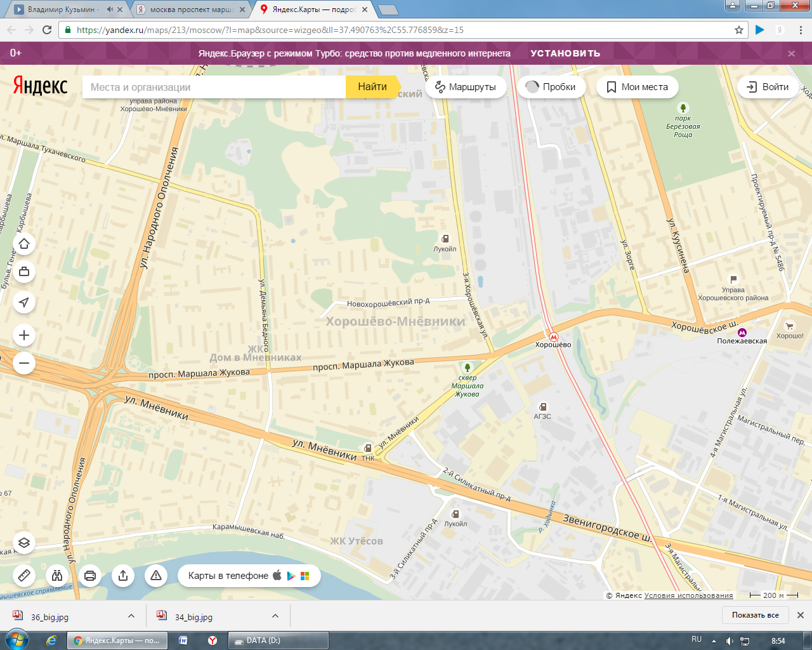Viewport: 812px width, 650px height.
Task: Expand options for 34_big.jpg download
Action: 275,616
